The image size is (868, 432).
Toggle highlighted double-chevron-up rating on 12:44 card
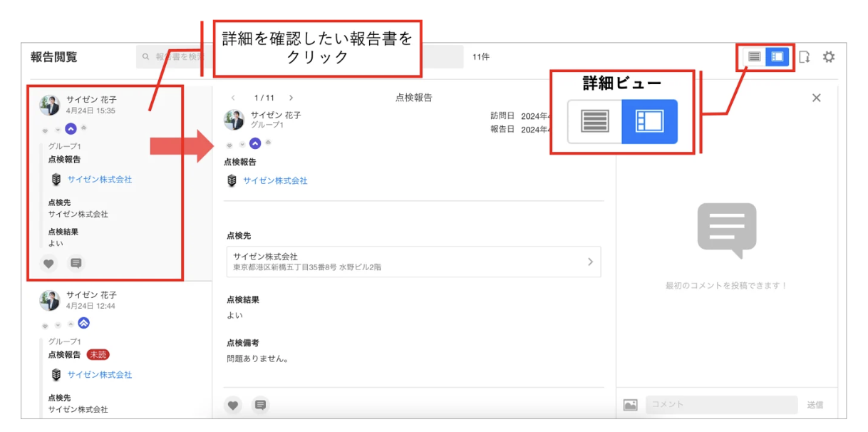click(x=83, y=323)
